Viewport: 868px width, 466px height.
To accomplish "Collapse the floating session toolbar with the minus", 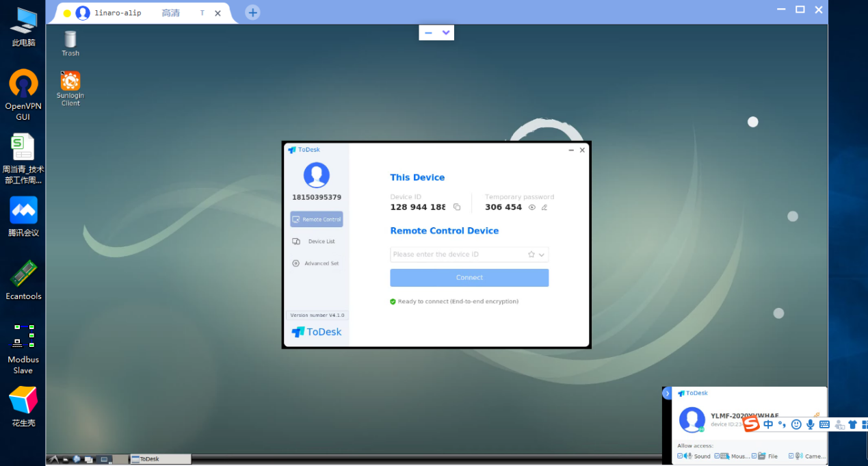I will click(428, 33).
